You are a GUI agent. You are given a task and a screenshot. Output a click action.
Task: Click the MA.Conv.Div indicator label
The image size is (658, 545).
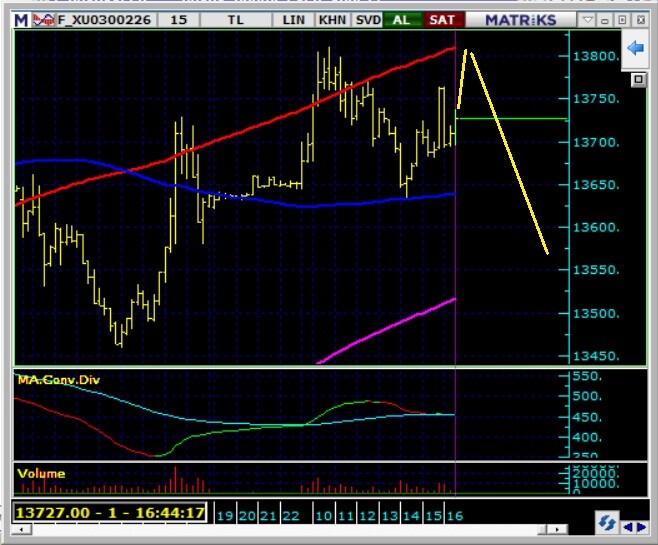[x=59, y=380]
